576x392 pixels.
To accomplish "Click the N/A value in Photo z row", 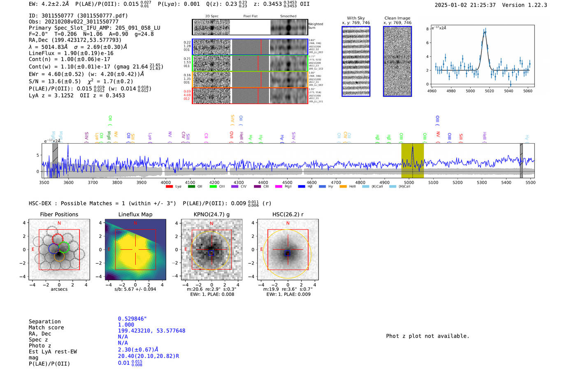I will point(123,343).
